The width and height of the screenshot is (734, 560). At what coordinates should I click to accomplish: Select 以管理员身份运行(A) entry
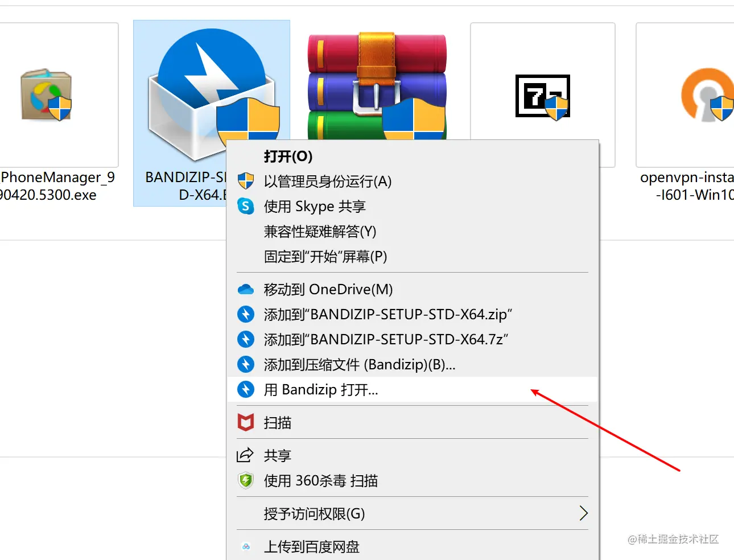[413, 182]
